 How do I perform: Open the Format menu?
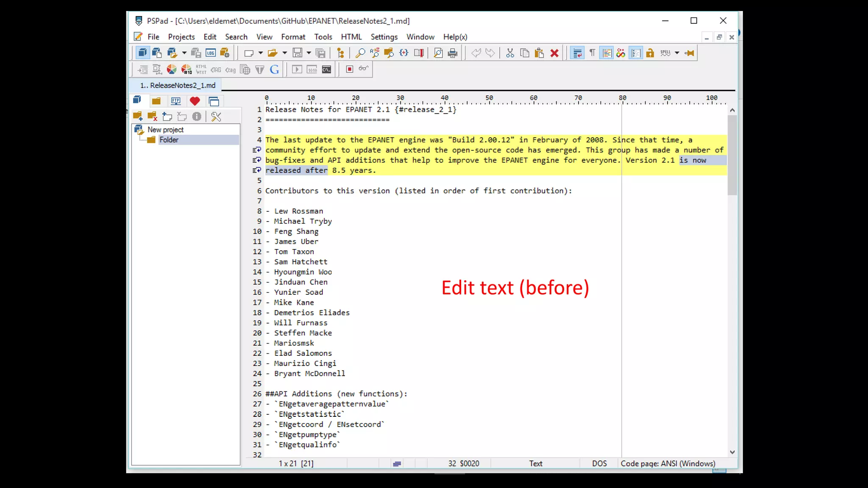293,37
